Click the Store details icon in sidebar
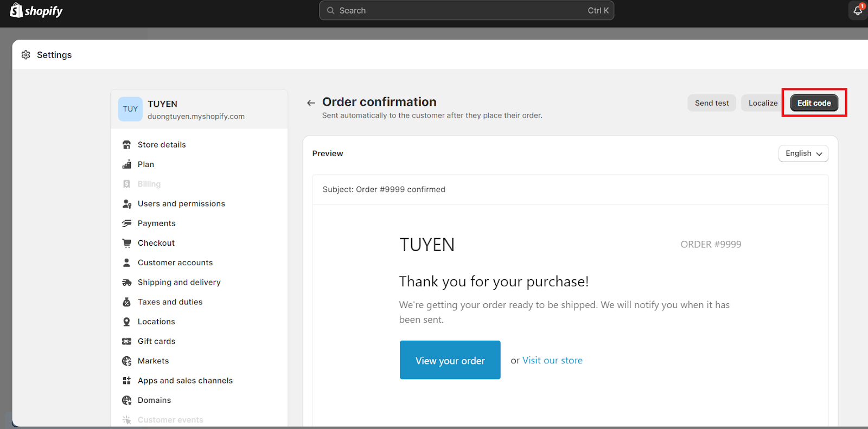Screen dimensions: 868x429 pos(126,144)
